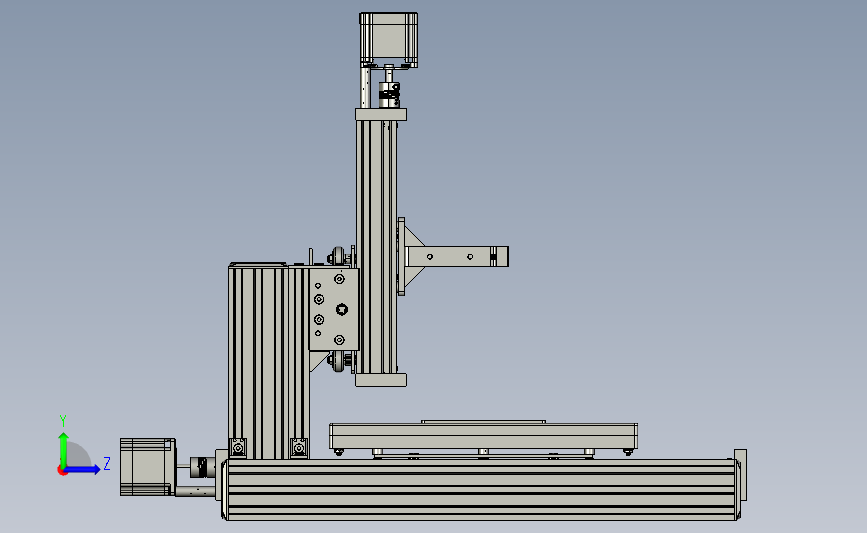The image size is (867, 533).
Task: Select the stepper motor left of the base rail
Action: coord(148,467)
